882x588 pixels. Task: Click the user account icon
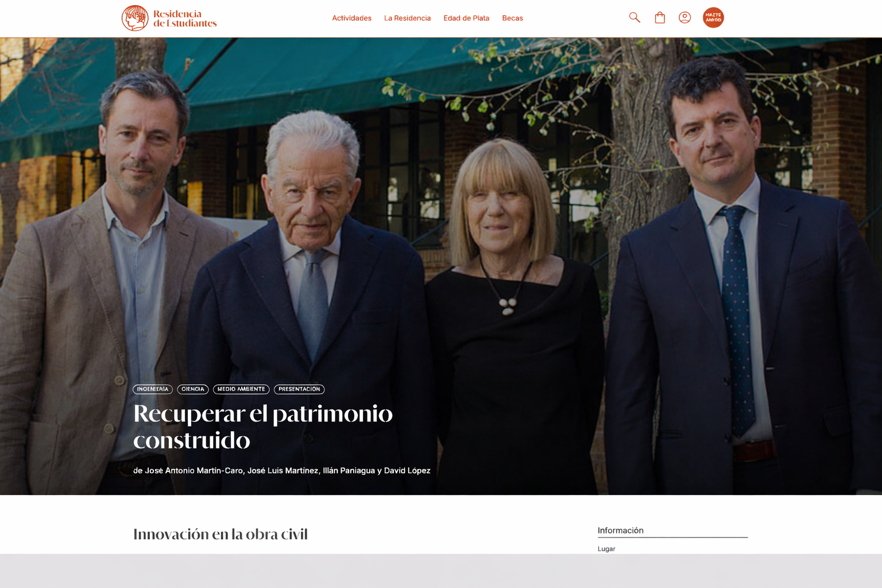click(684, 18)
